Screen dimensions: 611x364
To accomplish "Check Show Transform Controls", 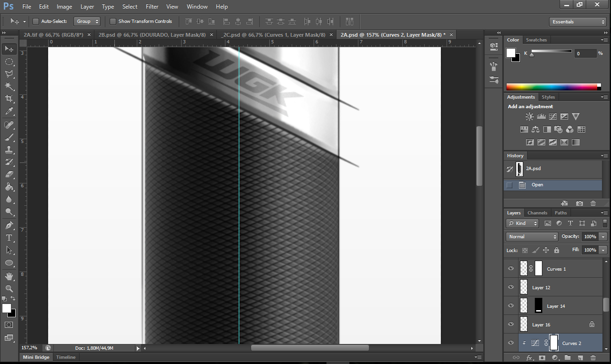I will 113,21.
